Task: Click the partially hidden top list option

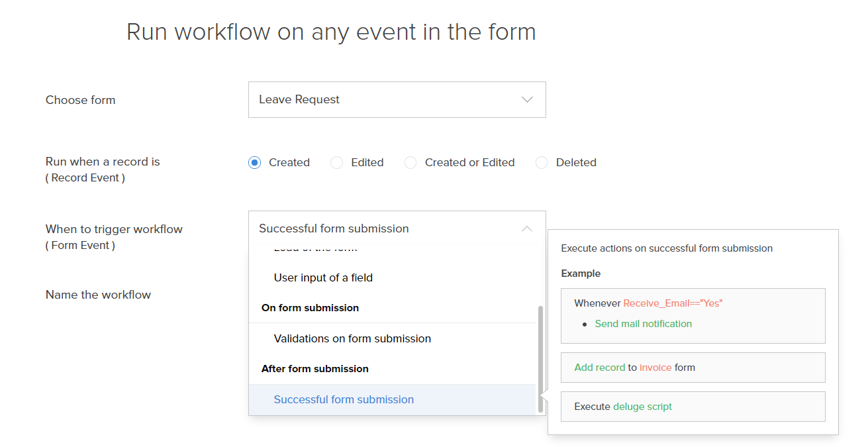Action: 315,250
